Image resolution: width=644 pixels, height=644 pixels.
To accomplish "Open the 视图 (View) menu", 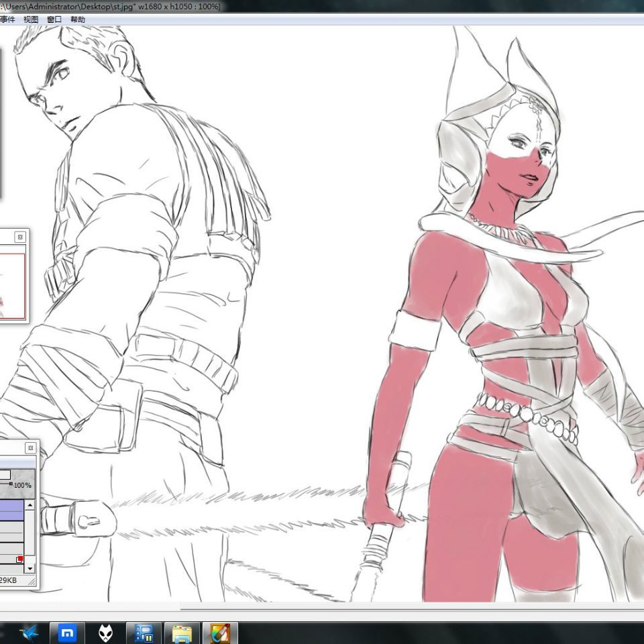I will (31, 19).
